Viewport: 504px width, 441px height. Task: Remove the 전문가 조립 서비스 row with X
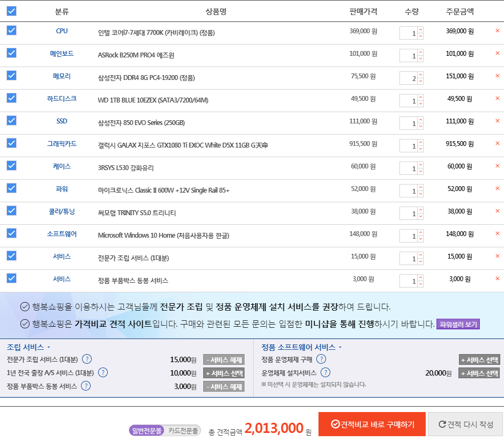(497, 256)
